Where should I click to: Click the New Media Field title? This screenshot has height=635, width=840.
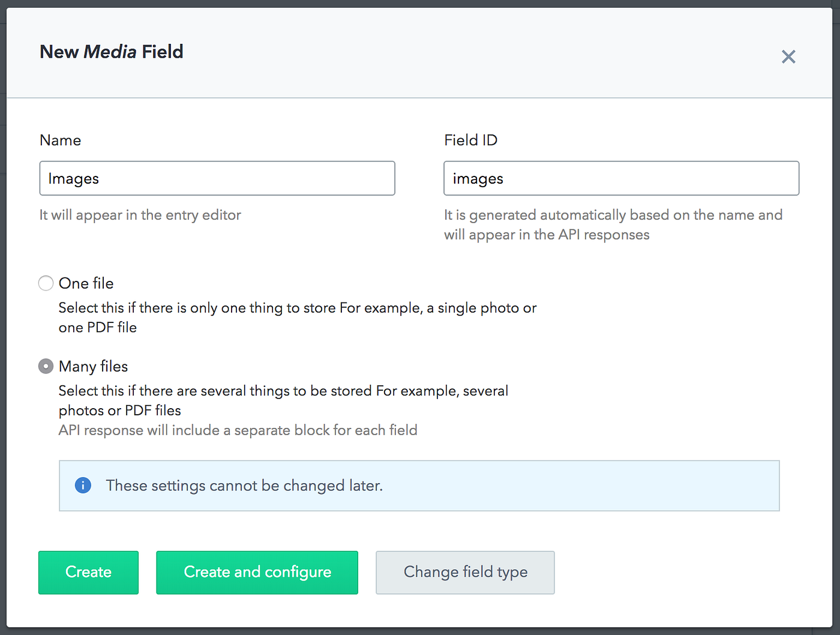[112, 52]
